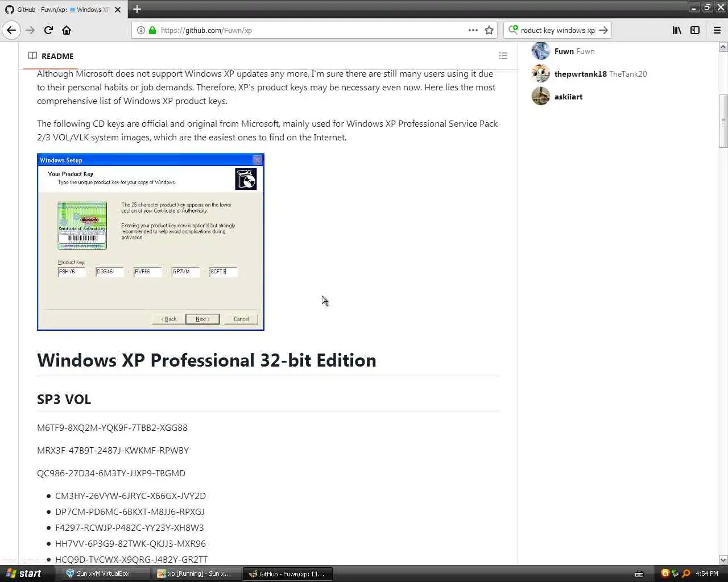728x582 pixels.
Task: Open thepwrtank18 contributor profile link
Action: tap(601, 74)
